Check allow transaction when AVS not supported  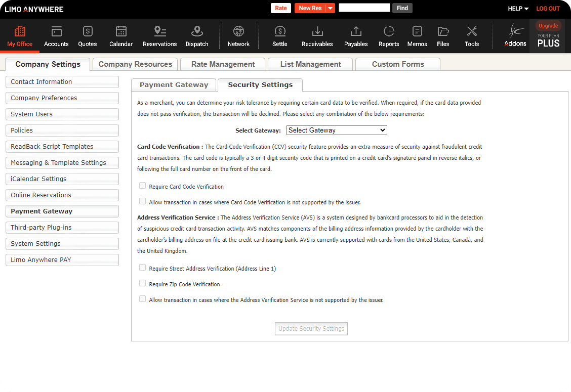[142, 299]
